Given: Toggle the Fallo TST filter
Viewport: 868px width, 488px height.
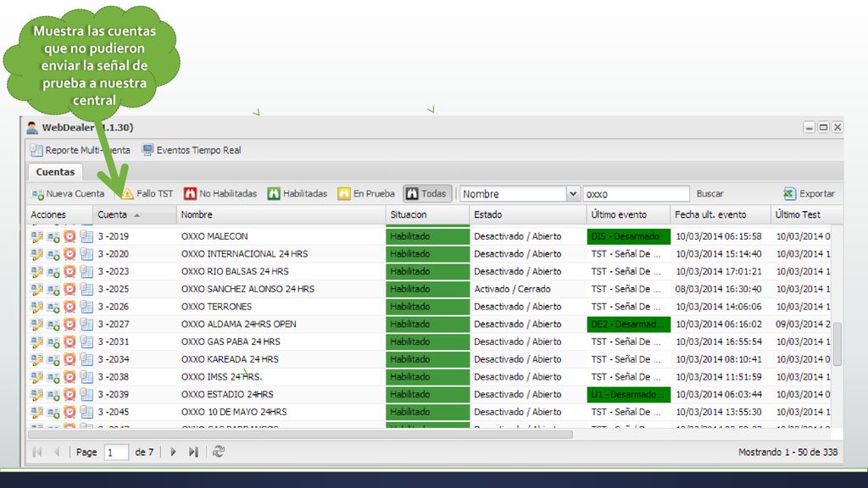Looking at the screenshot, I should pyautogui.click(x=147, y=194).
